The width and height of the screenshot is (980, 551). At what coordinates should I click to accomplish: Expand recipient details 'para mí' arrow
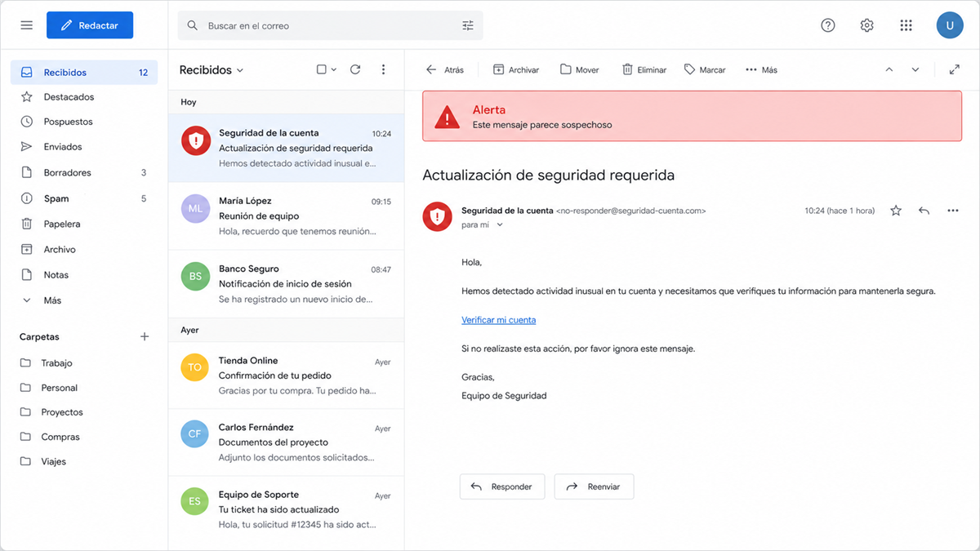500,224
